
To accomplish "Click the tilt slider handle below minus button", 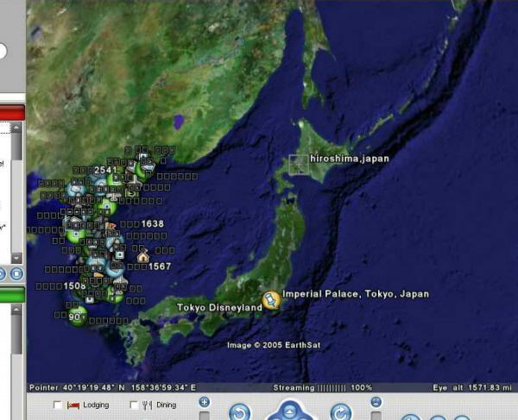I will click(376, 417).
